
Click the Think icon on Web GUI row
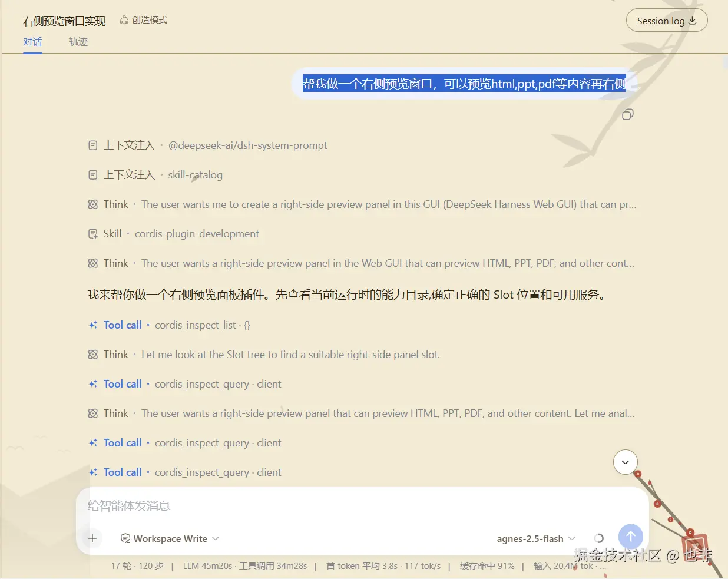(x=92, y=263)
